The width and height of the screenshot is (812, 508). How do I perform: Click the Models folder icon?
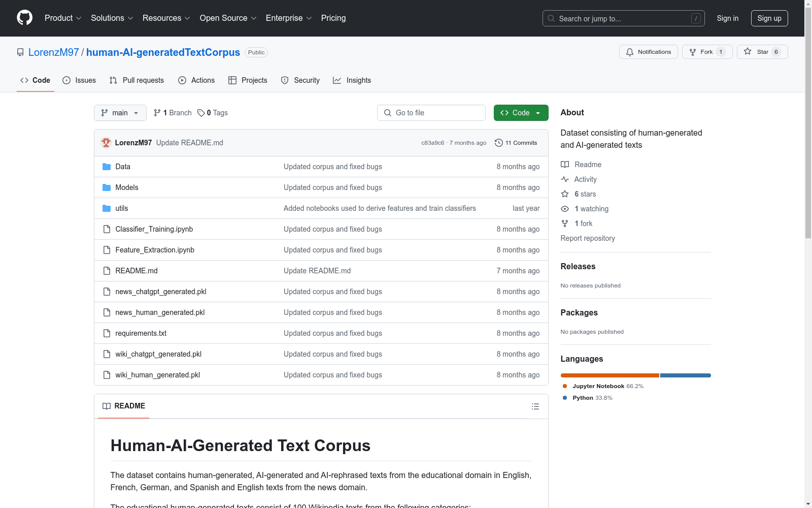107,187
